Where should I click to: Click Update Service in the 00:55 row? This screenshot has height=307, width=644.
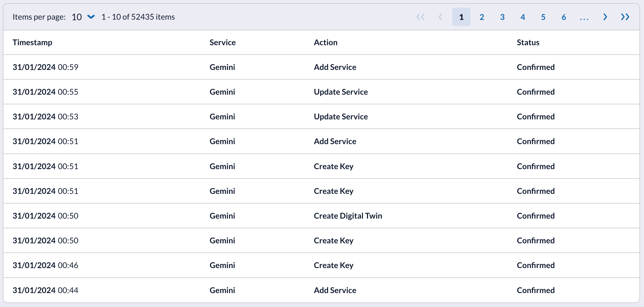point(341,92)
